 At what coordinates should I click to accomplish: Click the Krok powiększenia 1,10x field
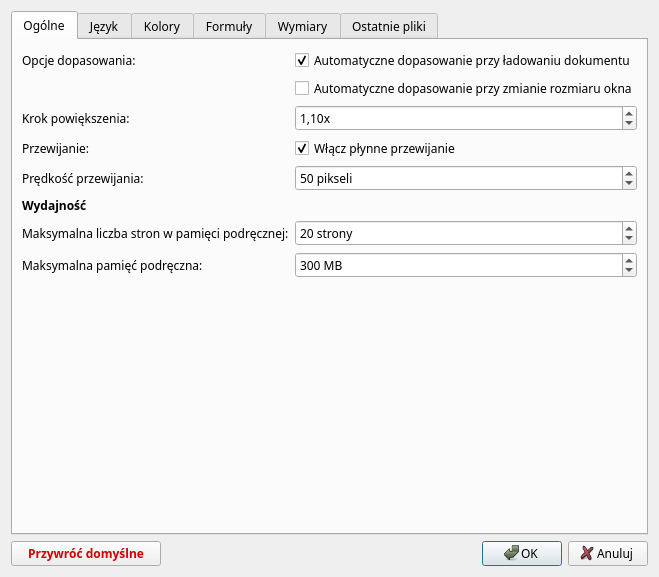(457, 119)
